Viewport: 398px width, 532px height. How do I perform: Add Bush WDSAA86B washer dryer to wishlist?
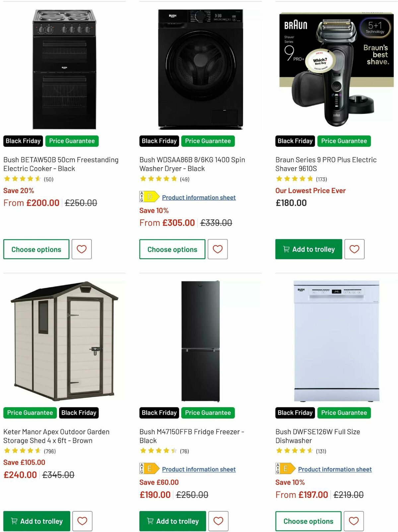pos(218,249)
